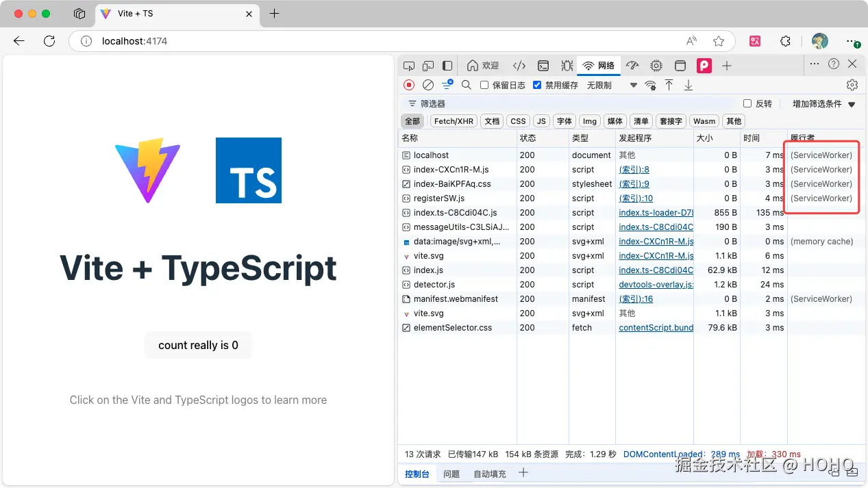The width and height of the screenshot is (868, 488).
Task: Select the 清单 filter chip
Action: click(x=641, y=121)
